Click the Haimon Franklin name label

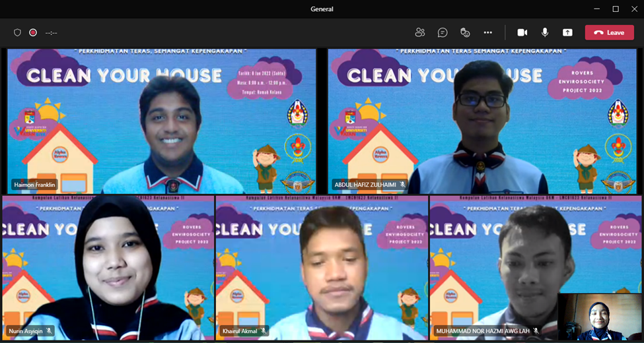click(x=35, y=185)
